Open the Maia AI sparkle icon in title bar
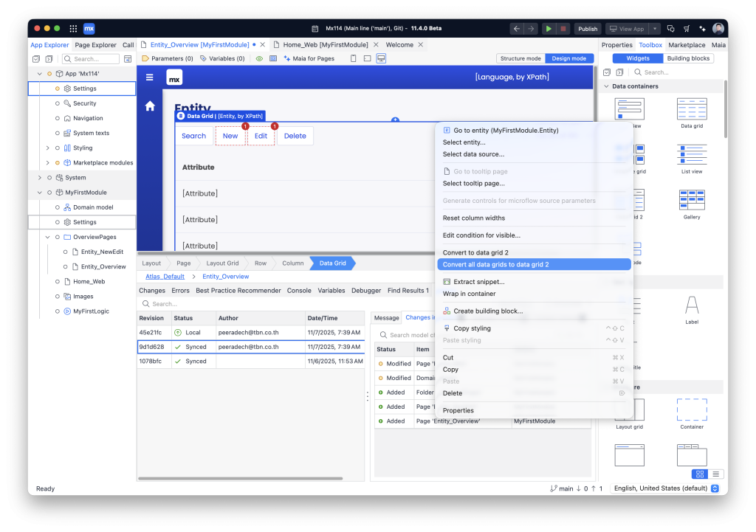The image size is (756, 532). point(702,29)
